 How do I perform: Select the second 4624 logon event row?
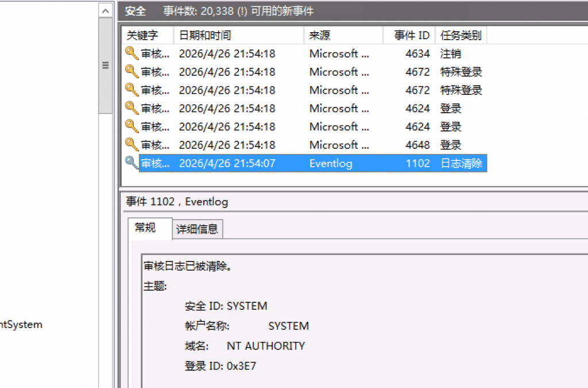304,126
